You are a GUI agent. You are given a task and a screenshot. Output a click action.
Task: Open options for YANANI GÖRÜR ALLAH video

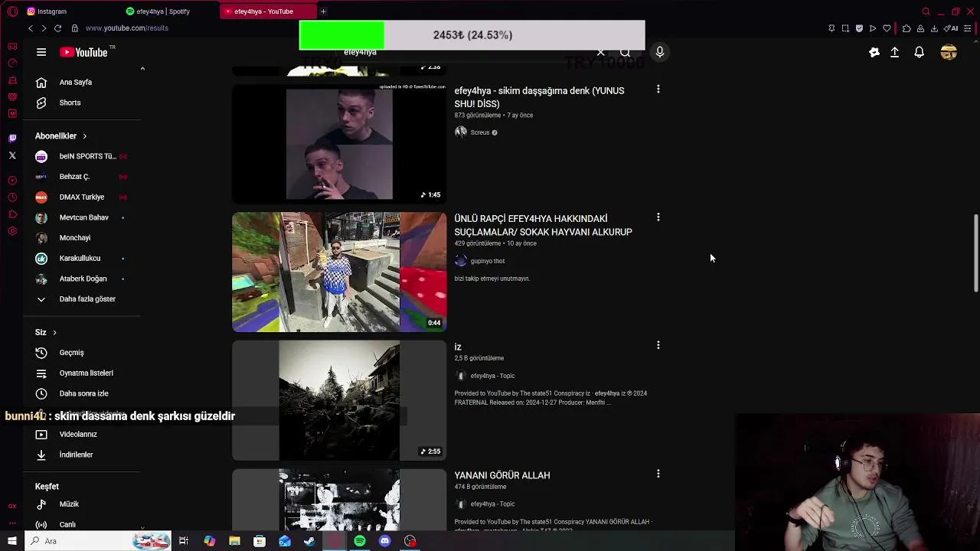tap(658, 474)
